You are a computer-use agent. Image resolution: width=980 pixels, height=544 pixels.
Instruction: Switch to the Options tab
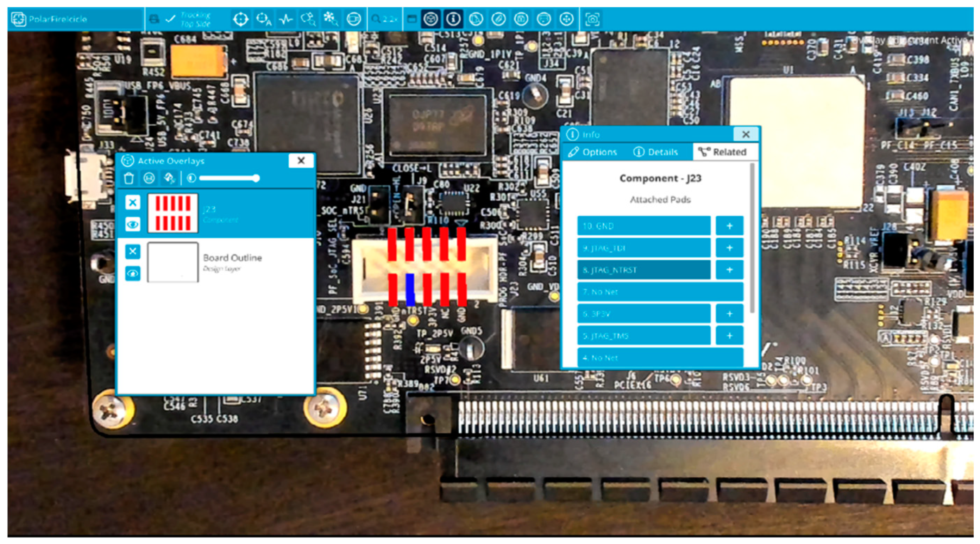(x=592, y=152)
